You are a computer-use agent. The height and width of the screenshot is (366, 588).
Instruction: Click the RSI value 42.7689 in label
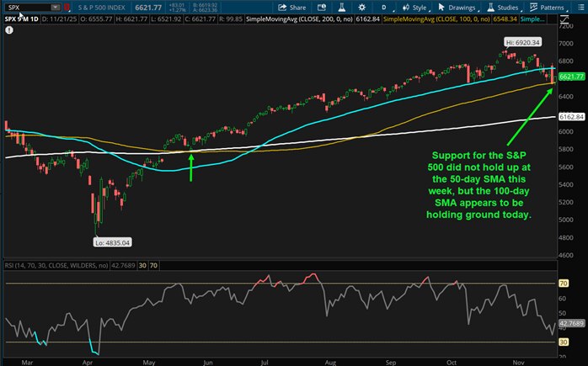pos(123,265)
